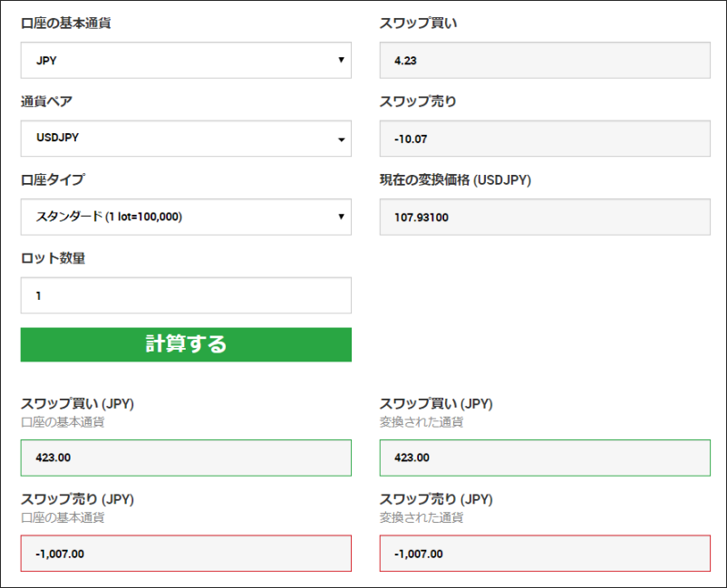Click the 変換された通貨 swap buy result 423.00
The width and height of the screenshot is (727, 588).
pos(544,458)
